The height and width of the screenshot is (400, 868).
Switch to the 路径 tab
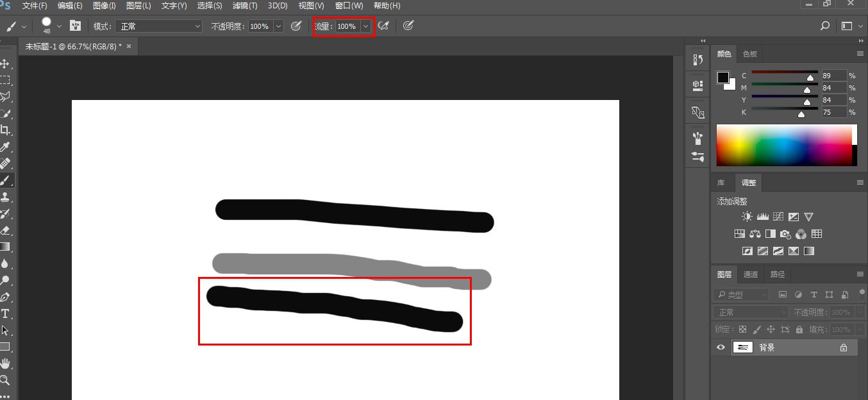point(778,274)
